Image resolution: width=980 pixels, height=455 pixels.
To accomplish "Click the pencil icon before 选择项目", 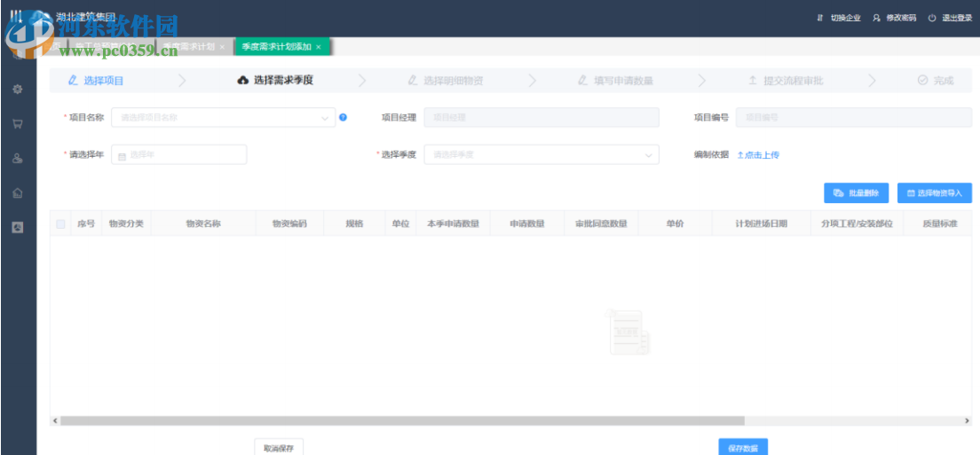I will tap(73, 81).
